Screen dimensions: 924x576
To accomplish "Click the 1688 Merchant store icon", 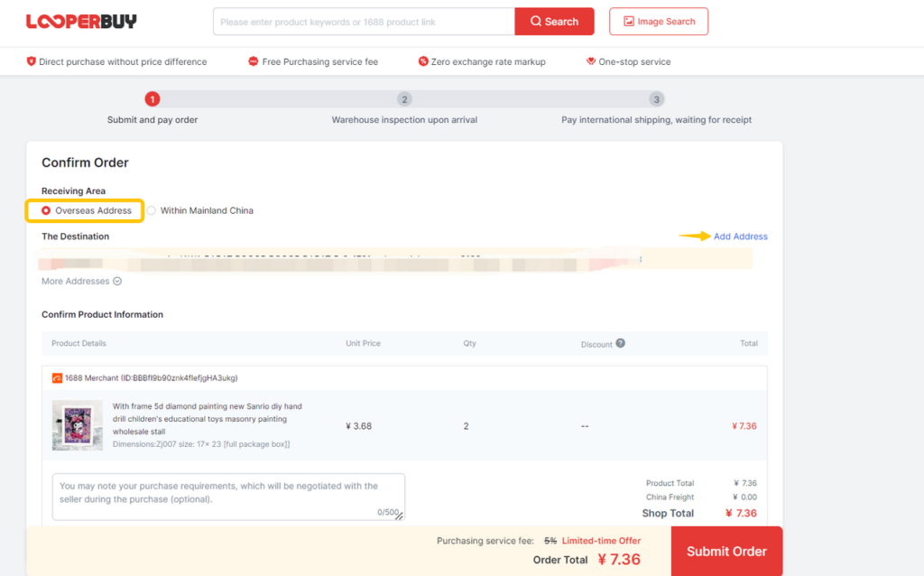I will click(x=57, y=378).
